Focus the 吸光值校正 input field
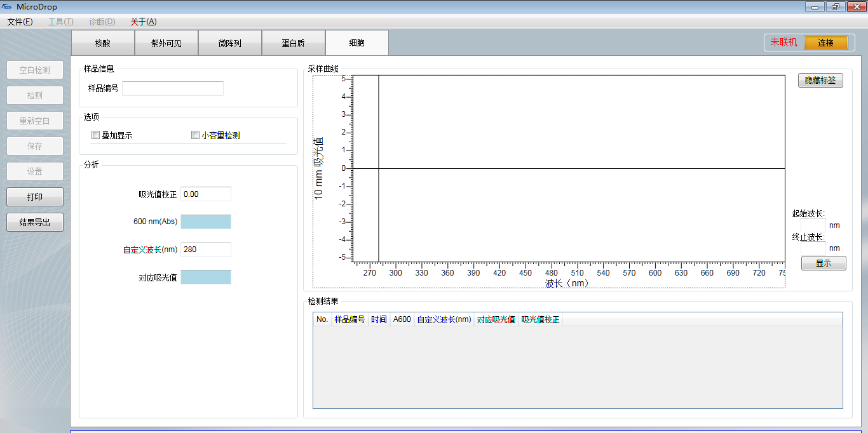 206,194
